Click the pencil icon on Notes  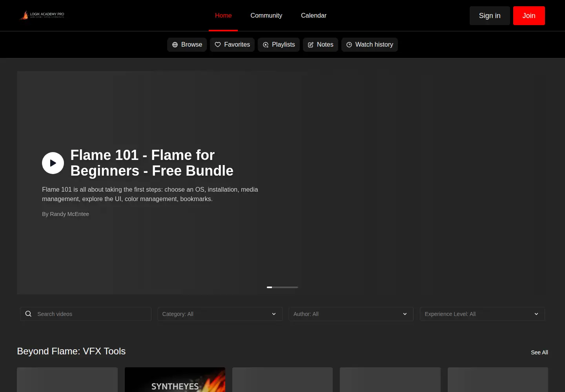tap(311, 45)
